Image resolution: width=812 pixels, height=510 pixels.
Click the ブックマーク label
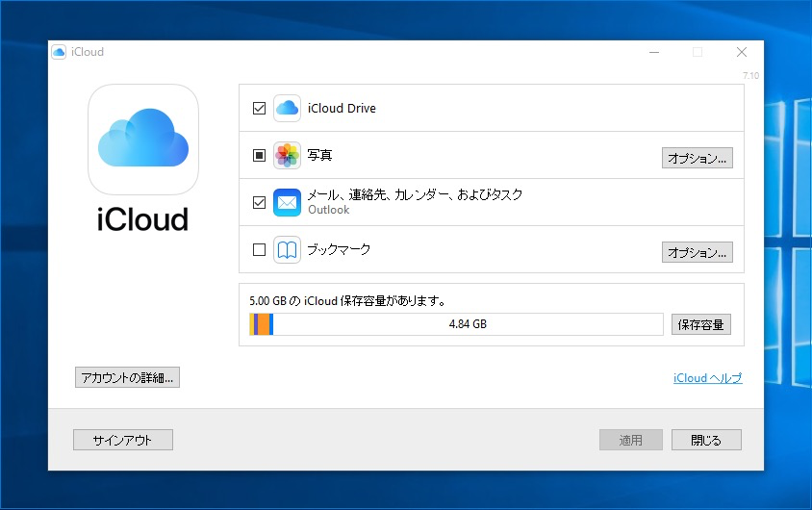[339, 249]
